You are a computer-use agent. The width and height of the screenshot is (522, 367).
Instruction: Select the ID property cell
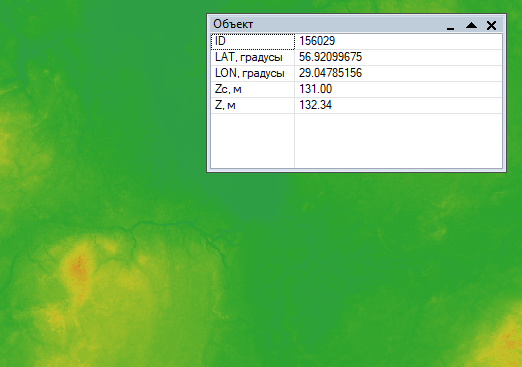(x=253, y=41)
